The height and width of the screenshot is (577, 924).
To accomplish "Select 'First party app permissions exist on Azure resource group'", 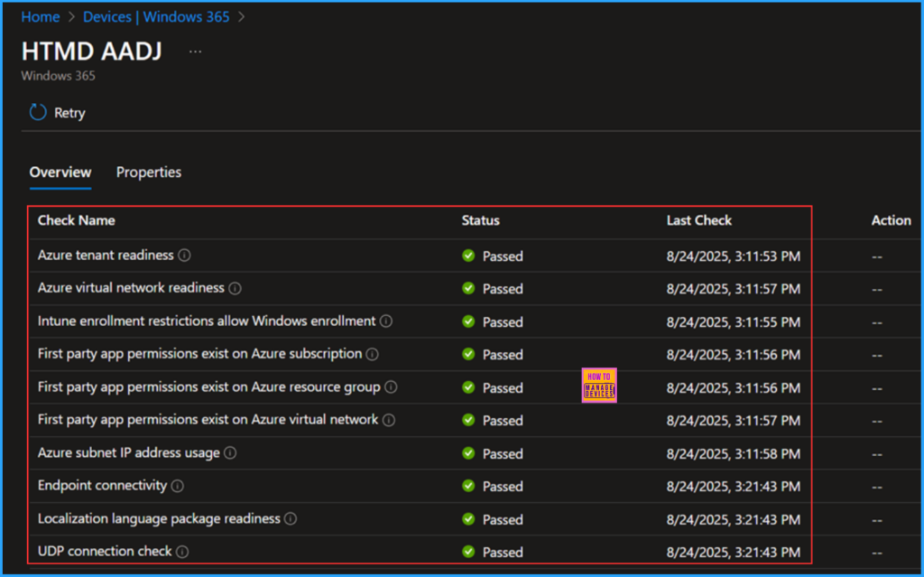I will pos(208,386).
